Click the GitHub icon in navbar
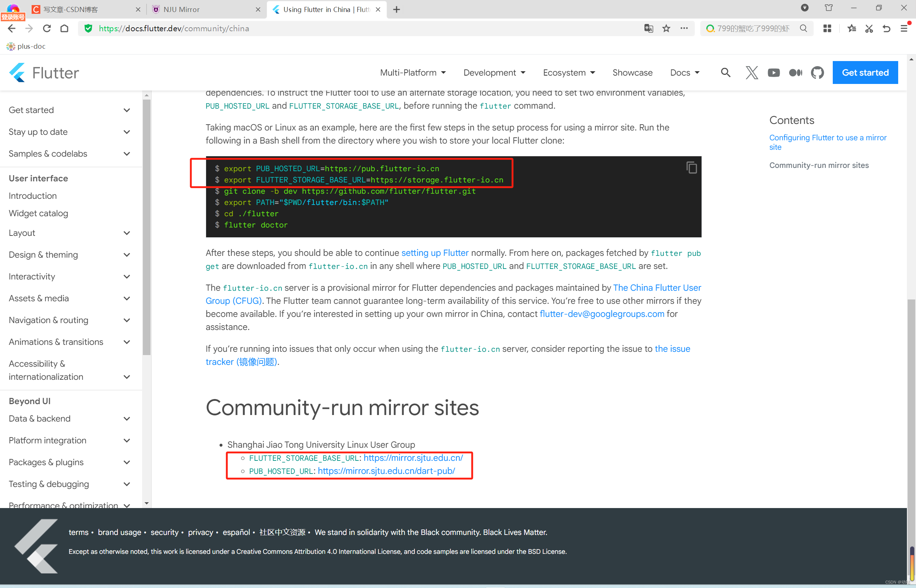This screenshot has width=916, height=588. 818,73
